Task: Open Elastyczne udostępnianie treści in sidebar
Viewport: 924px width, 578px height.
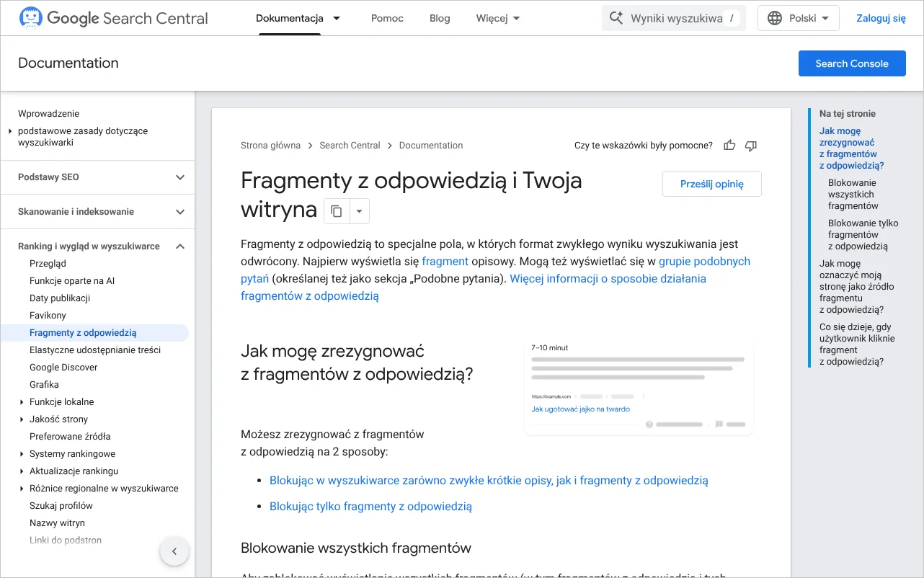Action: pyautogui.click(x=95, y=350)
